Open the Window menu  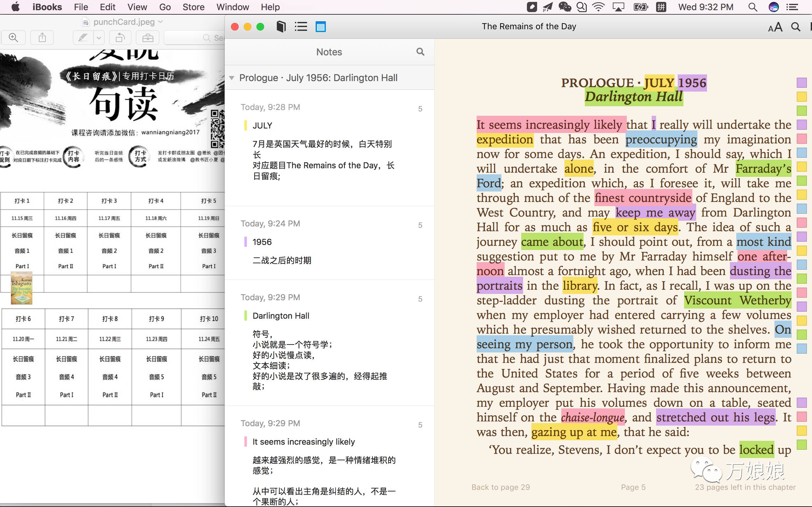[x=232, y=7]
